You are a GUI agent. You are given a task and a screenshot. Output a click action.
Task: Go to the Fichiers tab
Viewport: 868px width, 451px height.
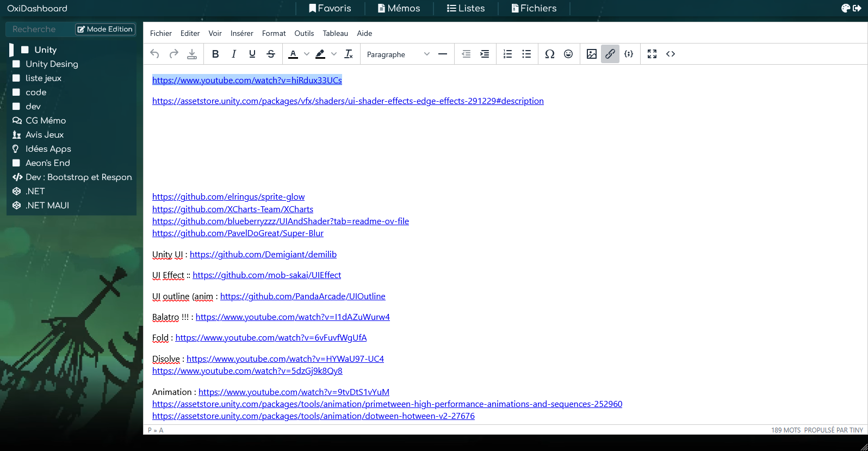534,8
